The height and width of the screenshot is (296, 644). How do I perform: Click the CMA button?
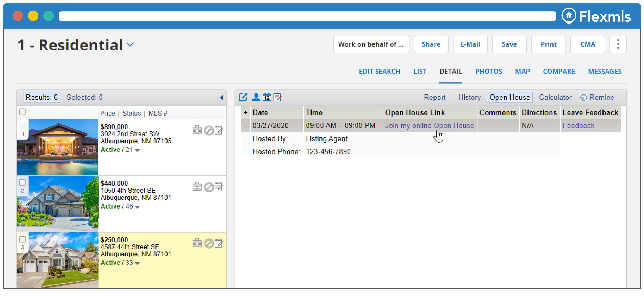point(588,44)
